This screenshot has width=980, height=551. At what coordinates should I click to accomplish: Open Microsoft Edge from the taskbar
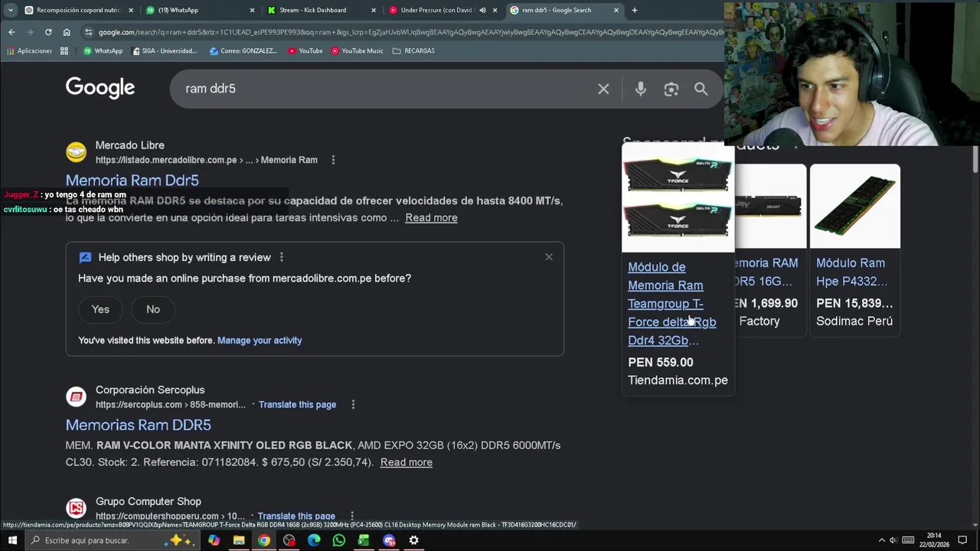click(x=314, y=540)
